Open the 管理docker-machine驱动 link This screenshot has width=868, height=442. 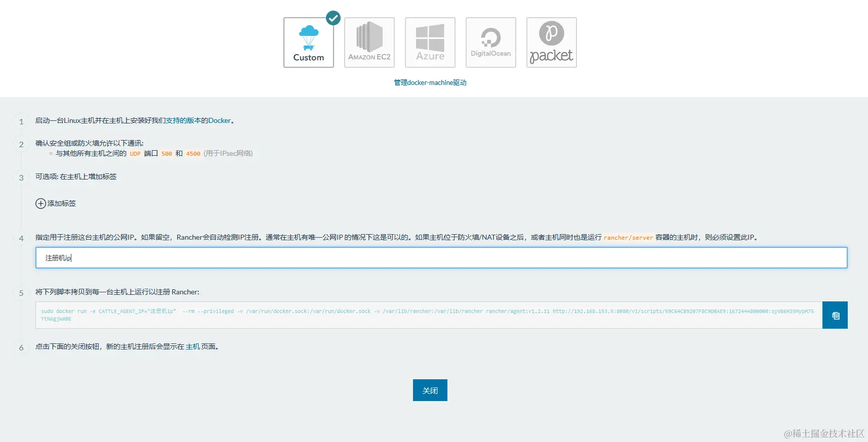430,82
